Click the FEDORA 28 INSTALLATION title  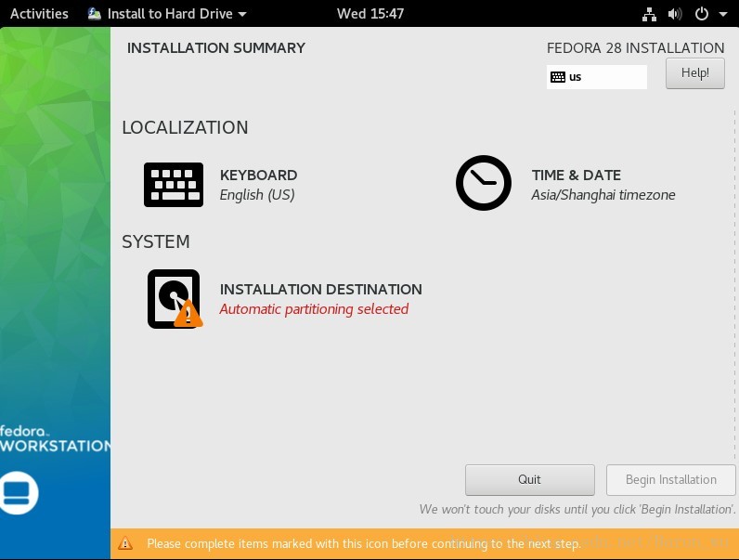click(x=635, y=48)
